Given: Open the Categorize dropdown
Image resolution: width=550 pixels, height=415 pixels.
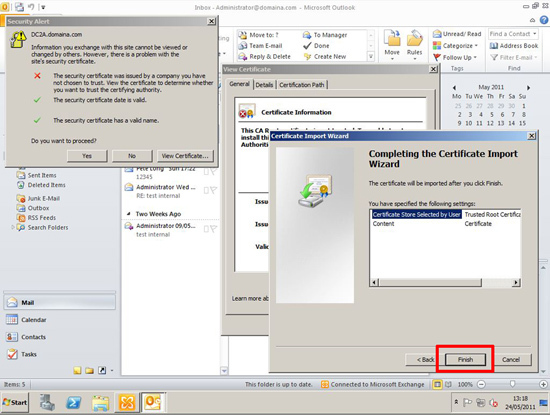Looking at the screenshot, I should pos(455,46).
